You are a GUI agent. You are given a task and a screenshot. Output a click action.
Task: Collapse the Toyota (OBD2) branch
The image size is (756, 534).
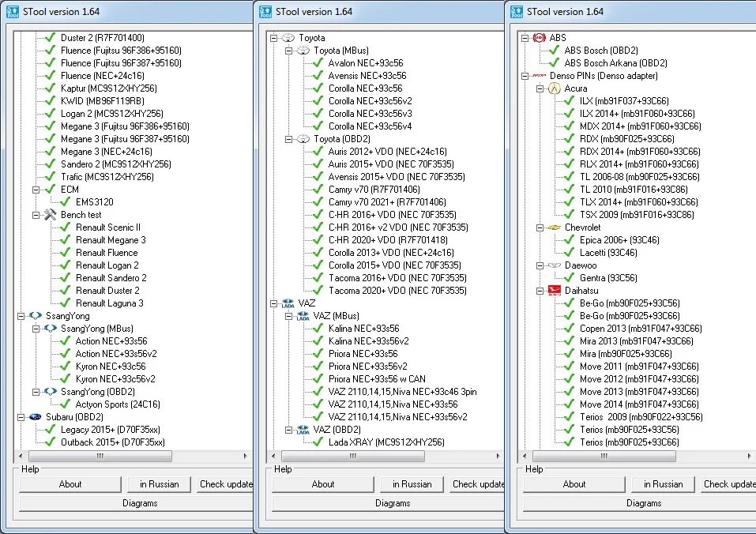(x=289, y=139)
